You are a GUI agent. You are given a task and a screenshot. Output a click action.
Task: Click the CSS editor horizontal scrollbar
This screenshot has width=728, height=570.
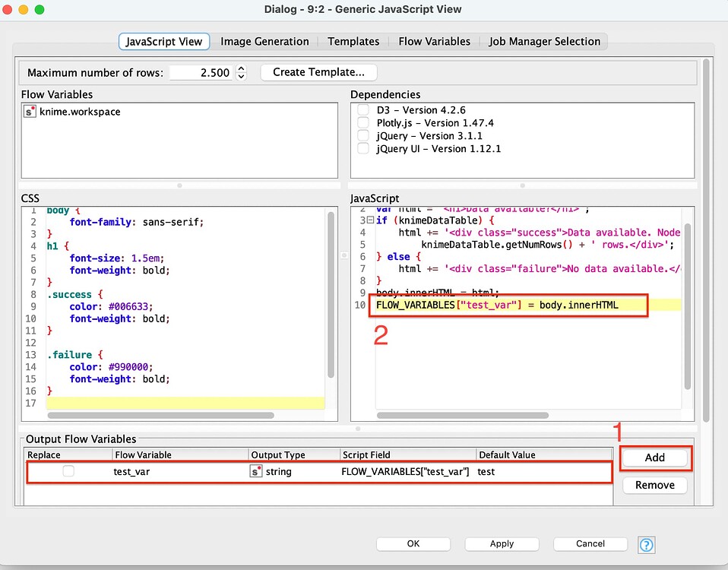pyautogui.click(x=160, y=416)
